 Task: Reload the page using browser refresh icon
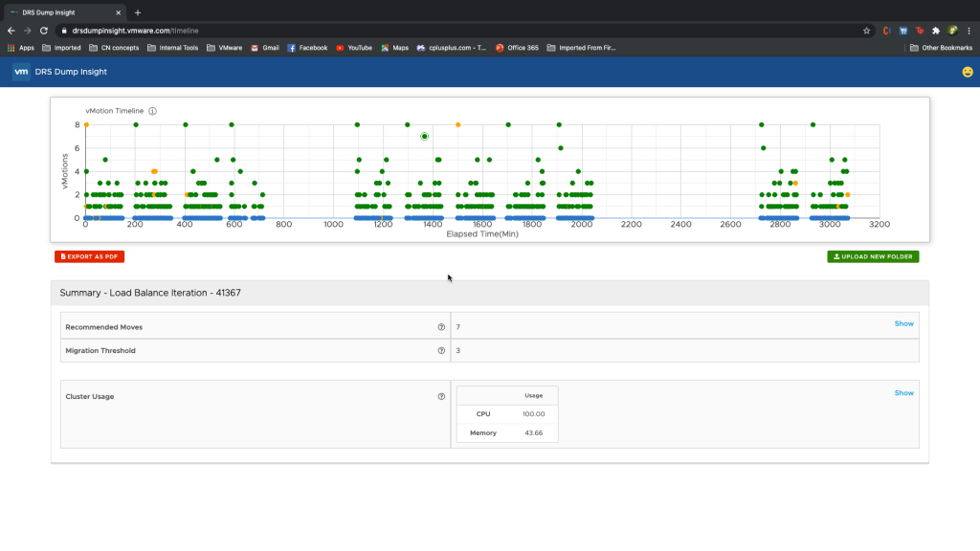43,31
